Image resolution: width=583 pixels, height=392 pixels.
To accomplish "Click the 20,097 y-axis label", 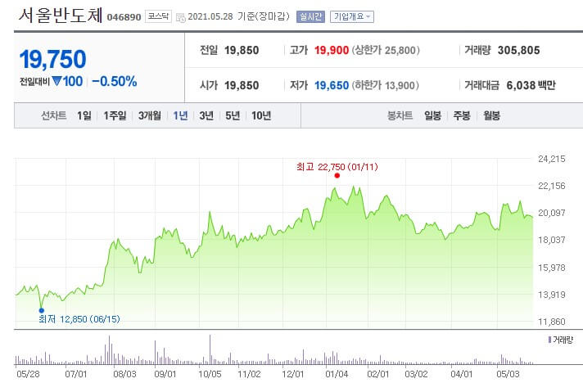I will [x=552, y=213].
